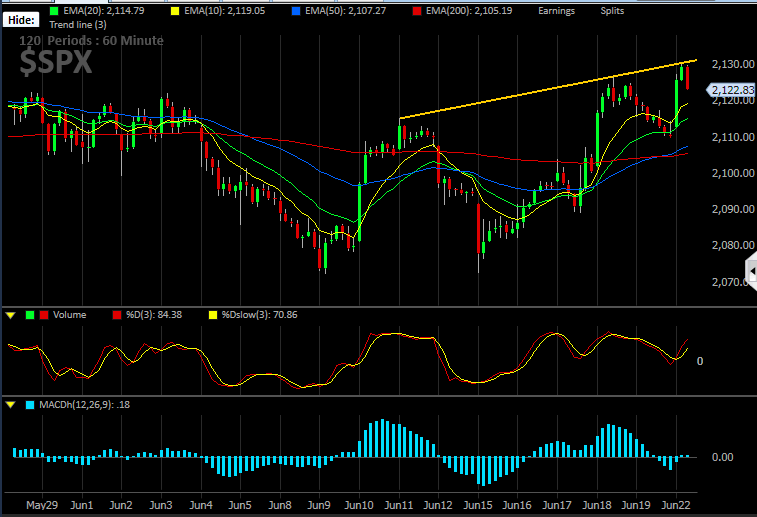Click the yellow trend line on the chart
Viewport: 757px width, 517px height.
tap(548, 89)
